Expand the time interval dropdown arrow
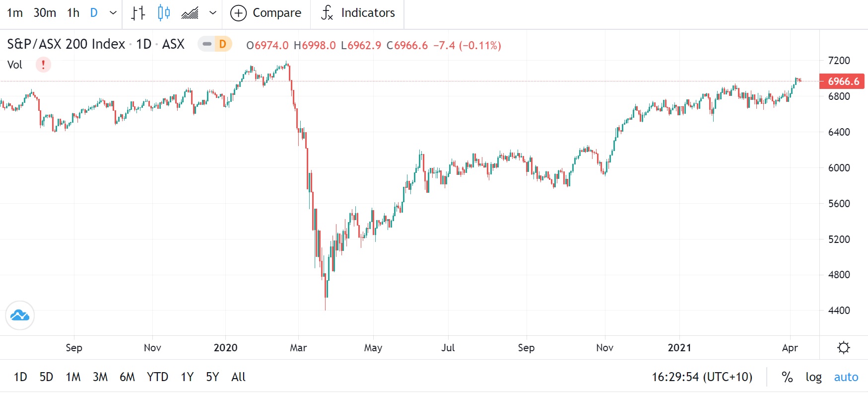Viewport: 868px width, 394px height. coord(113,13)
